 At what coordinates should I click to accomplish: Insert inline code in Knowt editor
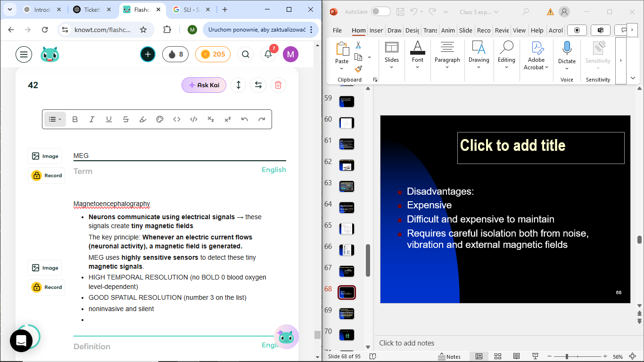tap(177, 119)
